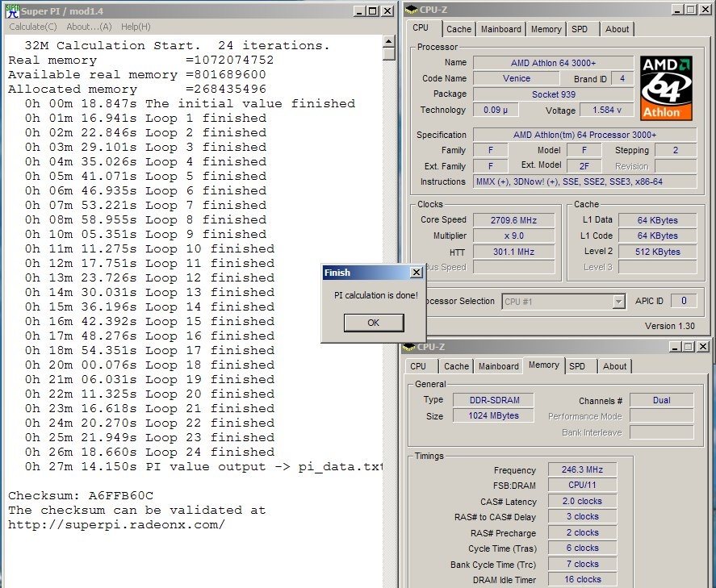The width and height of the screenshot is (716, 588).
Task: Minimize the Super PI window
Action: coord(359,11)
